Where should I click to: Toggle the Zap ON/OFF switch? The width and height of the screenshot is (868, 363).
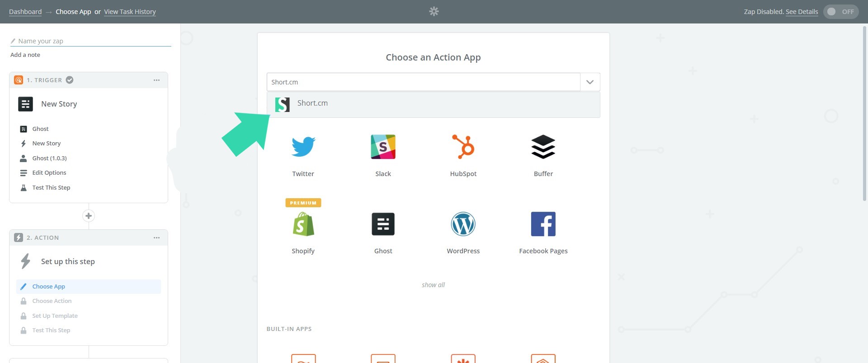tap(840, 12)
